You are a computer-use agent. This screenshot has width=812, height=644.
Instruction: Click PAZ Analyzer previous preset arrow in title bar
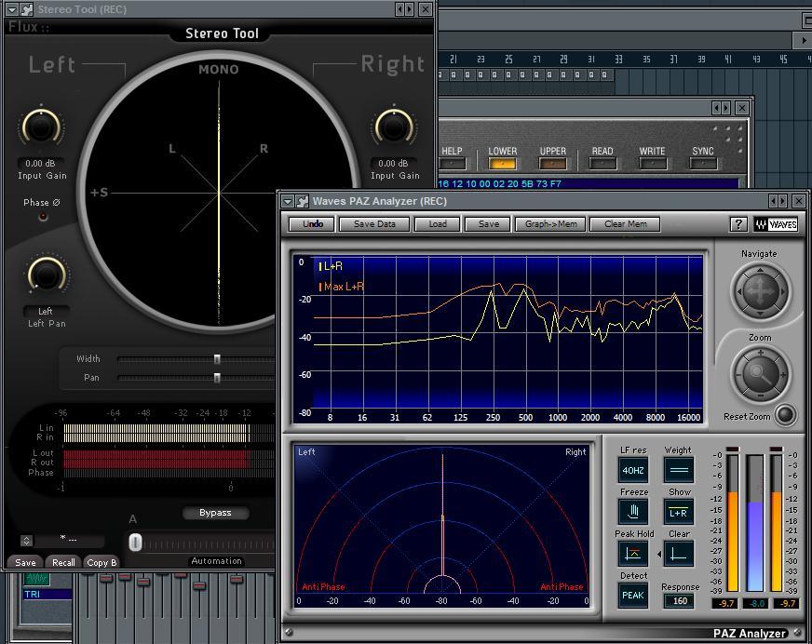point(774,201)
